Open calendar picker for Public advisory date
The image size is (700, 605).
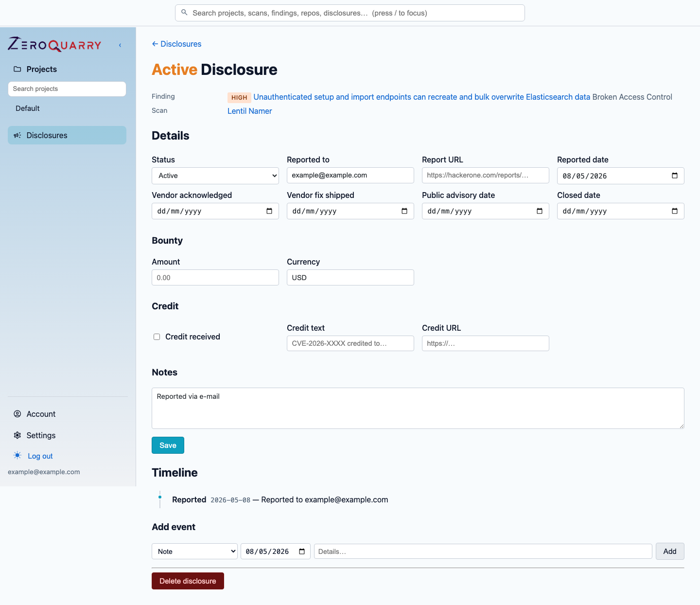click(x=540, y=211)
